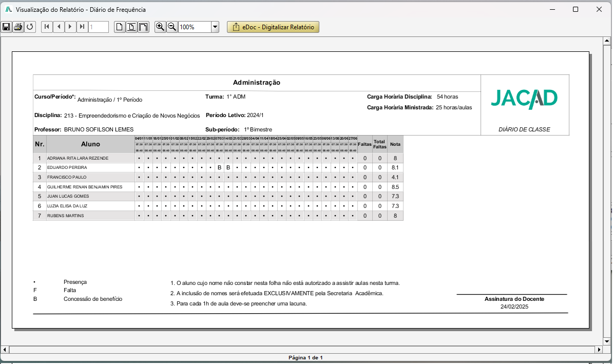Image resolution: width=613 pixels, height=364 pixels.
Task: Click the Falta legend text
Action: point(70,291)
